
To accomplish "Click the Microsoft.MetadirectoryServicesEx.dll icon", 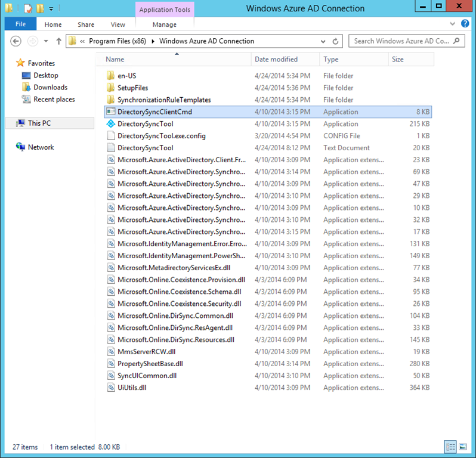I will coord(111,268).
